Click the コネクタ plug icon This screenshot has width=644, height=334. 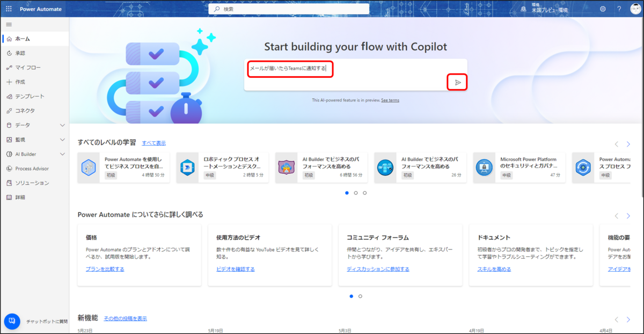pyautogui.click(x=9, y=111)
